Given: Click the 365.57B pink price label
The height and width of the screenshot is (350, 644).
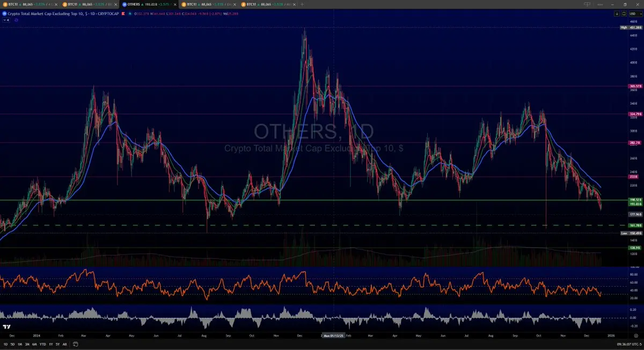Looking at the screenshot, I should point(634,86).
